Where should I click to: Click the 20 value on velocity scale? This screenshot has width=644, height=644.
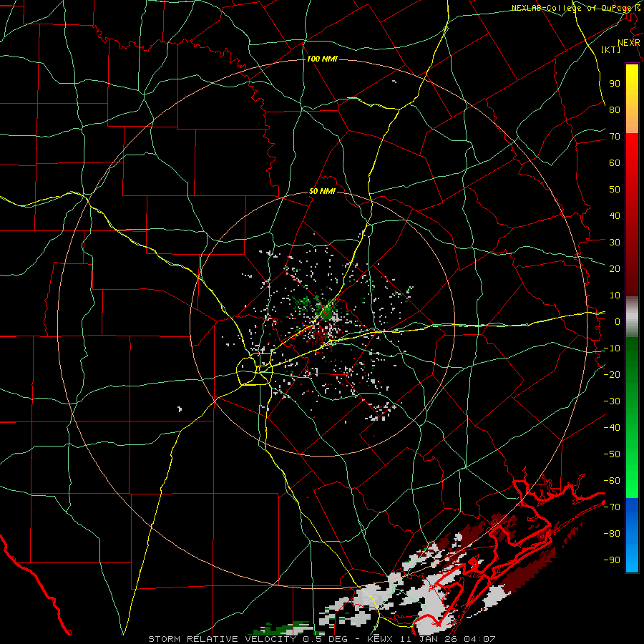[x=615, y=268]
